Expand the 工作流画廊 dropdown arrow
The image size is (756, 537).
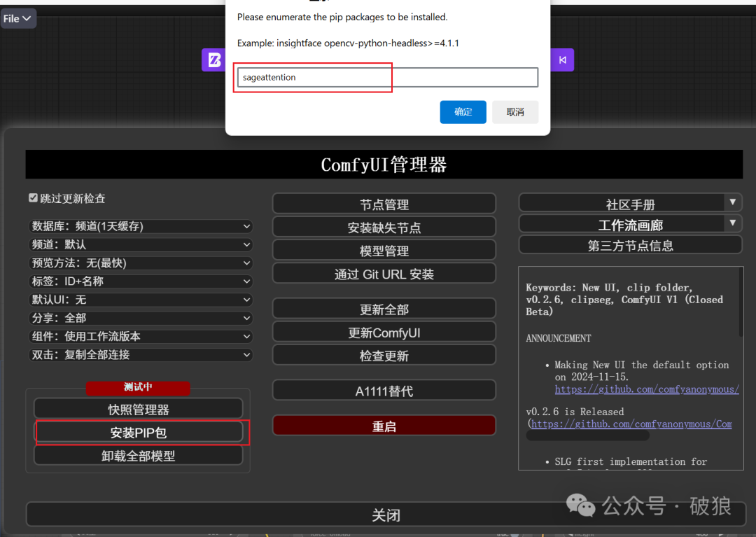pos(733,223)
